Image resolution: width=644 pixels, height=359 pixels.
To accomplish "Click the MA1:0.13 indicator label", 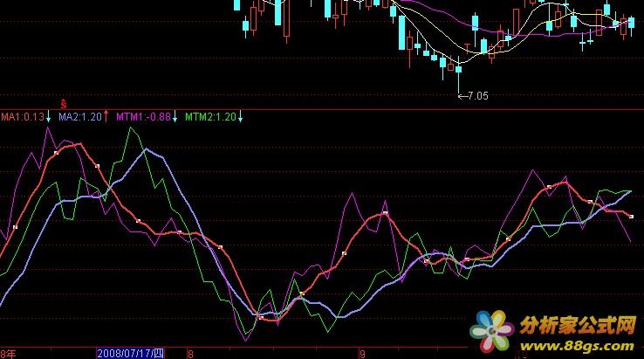I will coord(23,117).
